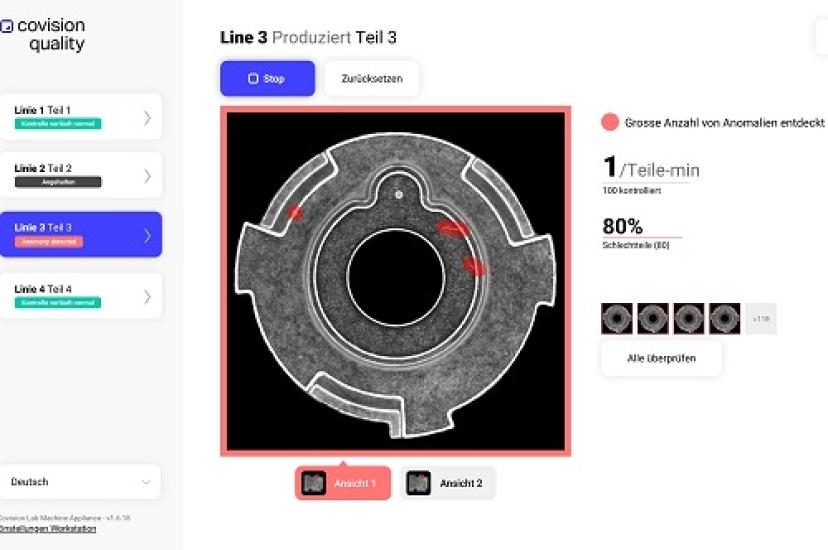This screenshot has width=828, height=550.
Task: Expand Linie 2 Teil 2 chevron
Action: coord(147,176)
